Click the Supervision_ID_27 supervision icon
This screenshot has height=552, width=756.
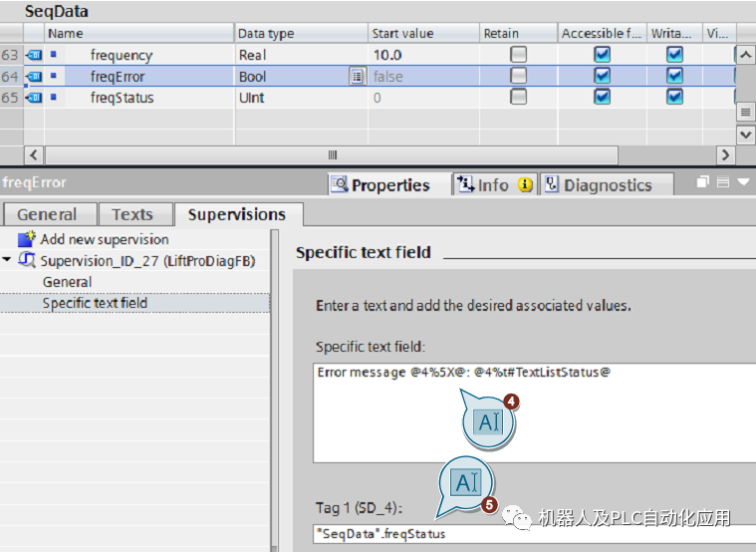click(27, 260)
